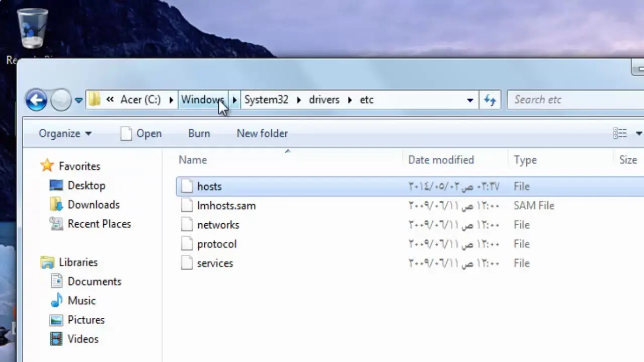This screenshot has height=362, width=644.
Task: Open Downloads in Favorites
Action: 94,205
